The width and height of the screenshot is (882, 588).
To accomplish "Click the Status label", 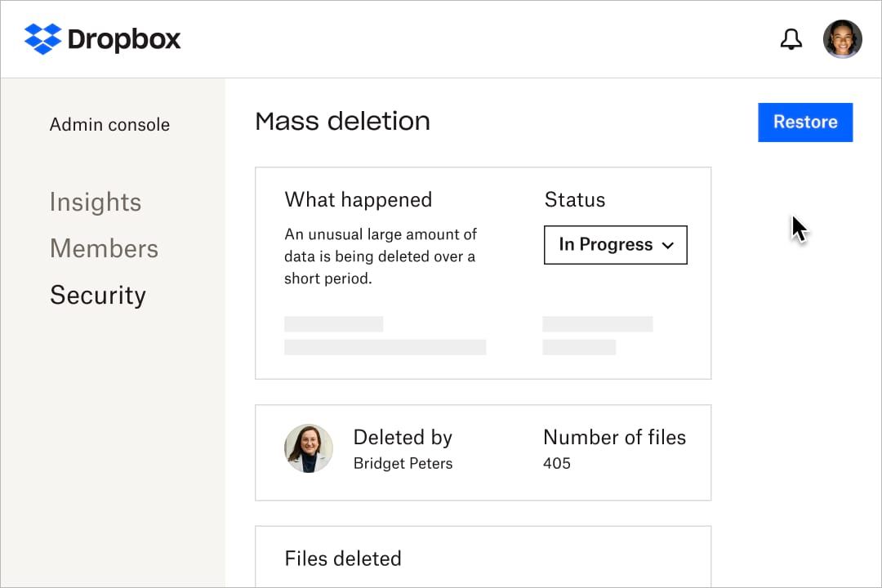I will [x=574, y=200].
